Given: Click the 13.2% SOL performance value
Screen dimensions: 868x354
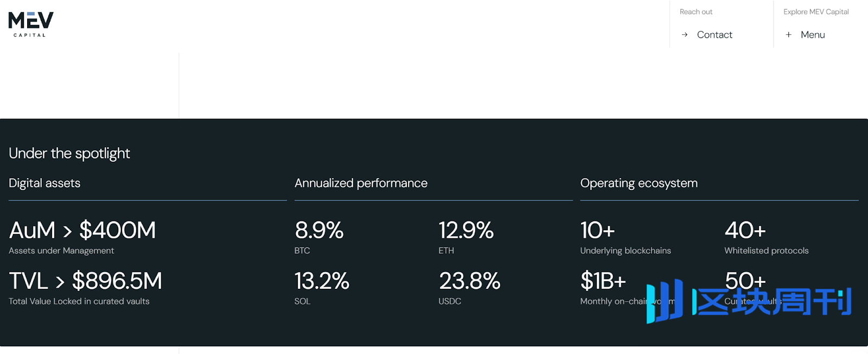Looking at the screenshot, I should [322, 281].
